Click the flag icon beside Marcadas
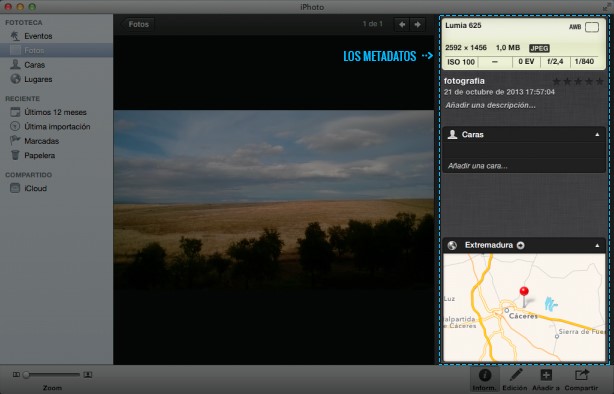The width and height of the screenshot is (614, 394). point(15,140)
